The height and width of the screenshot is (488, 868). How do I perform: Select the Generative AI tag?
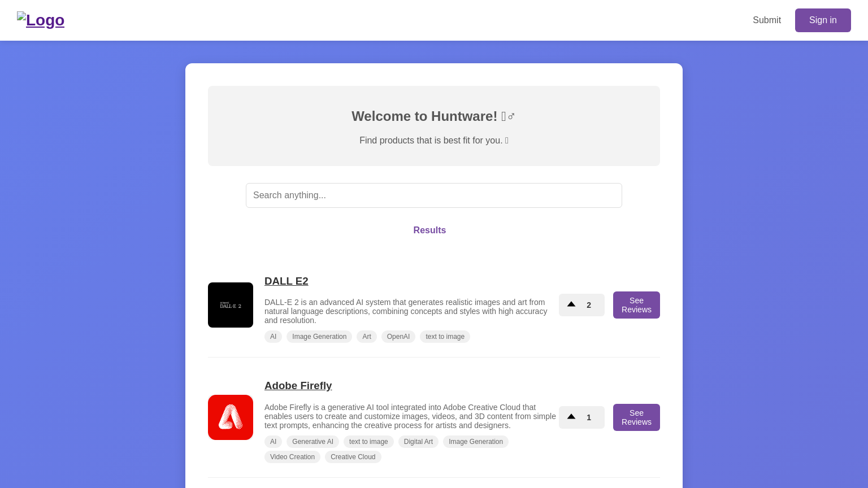313,442
